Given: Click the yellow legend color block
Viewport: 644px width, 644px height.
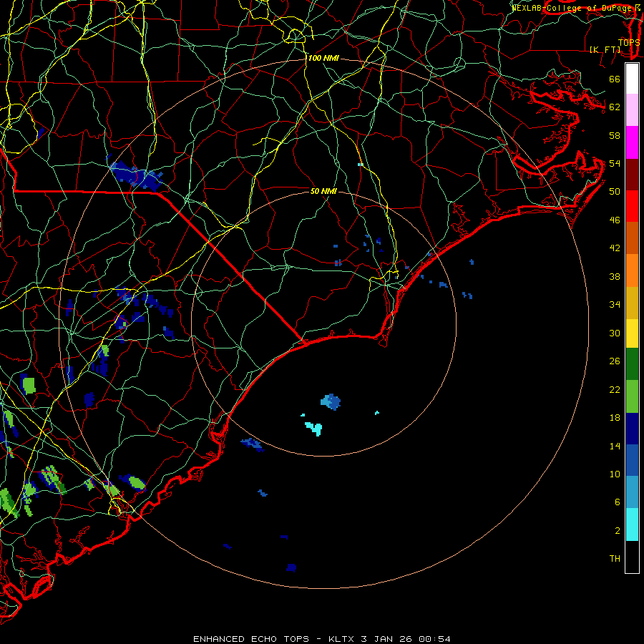Looking at the screenshot, I should pyautogui.click(x=632, y=333).
